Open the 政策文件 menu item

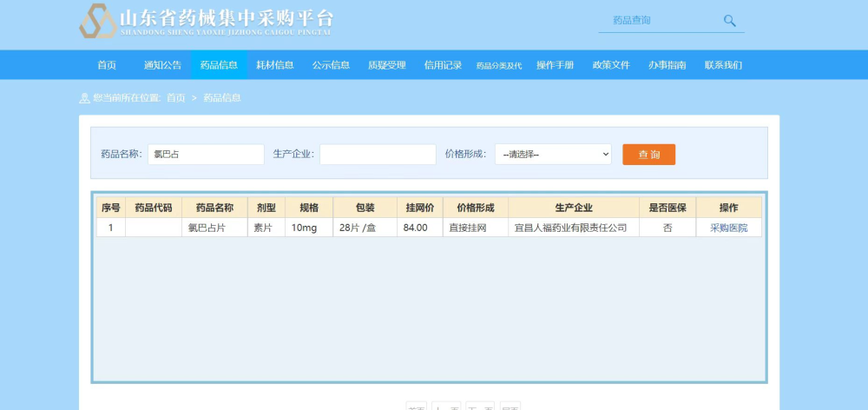pos(611,65)
